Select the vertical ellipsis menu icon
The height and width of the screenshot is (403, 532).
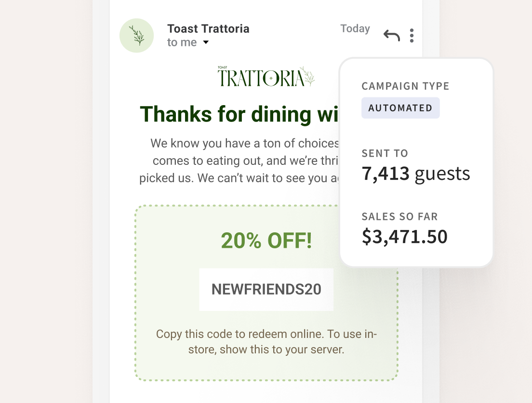(412, 35)
